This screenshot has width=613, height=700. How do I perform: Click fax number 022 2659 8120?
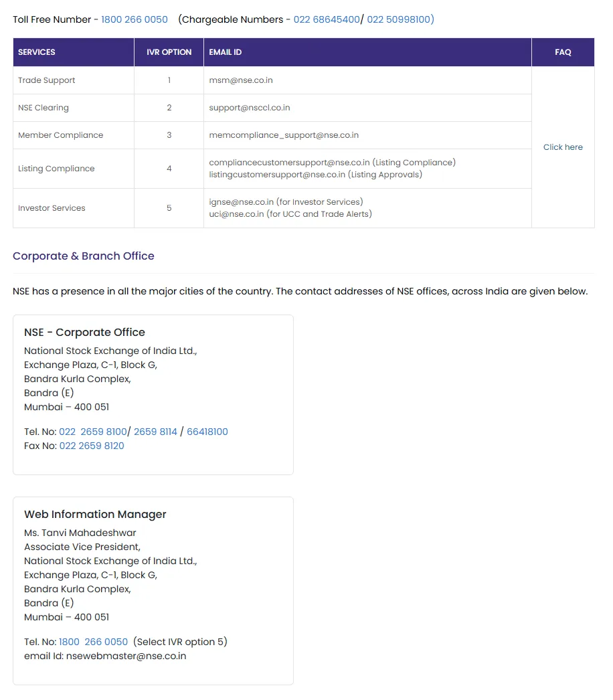pyautogui.click(x=92, y=446)
